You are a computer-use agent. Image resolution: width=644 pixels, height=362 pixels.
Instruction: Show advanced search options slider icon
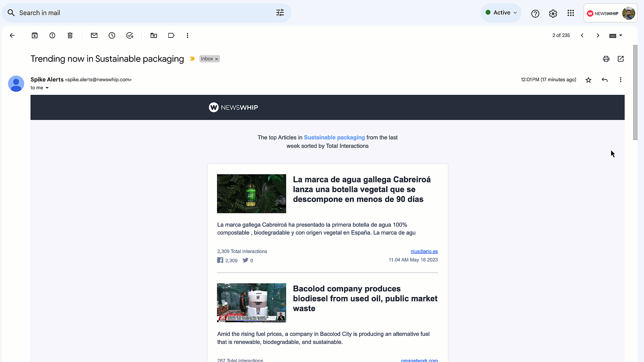(x=280, y=13)
